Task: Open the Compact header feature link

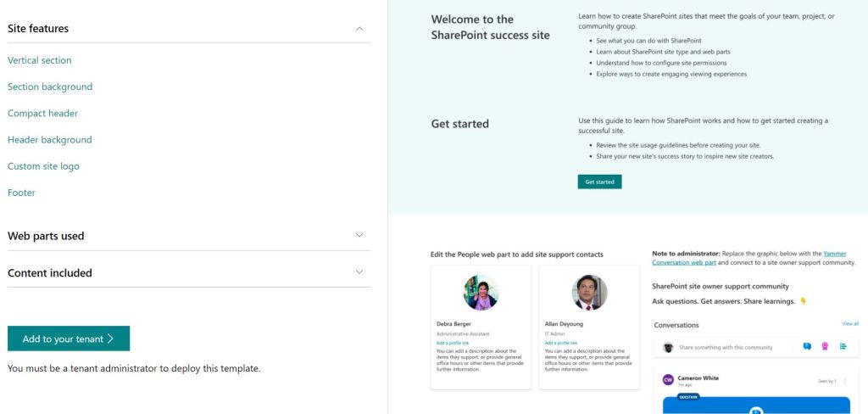Action: click(x=42, y=113)
